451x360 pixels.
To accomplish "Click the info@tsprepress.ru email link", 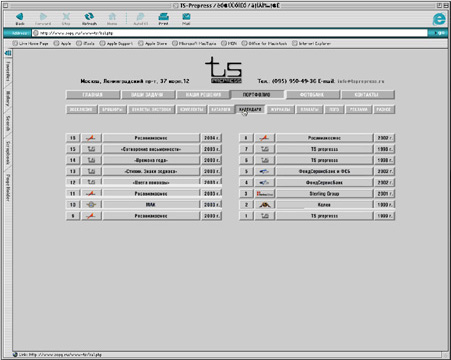I will [x=361, y=81].
